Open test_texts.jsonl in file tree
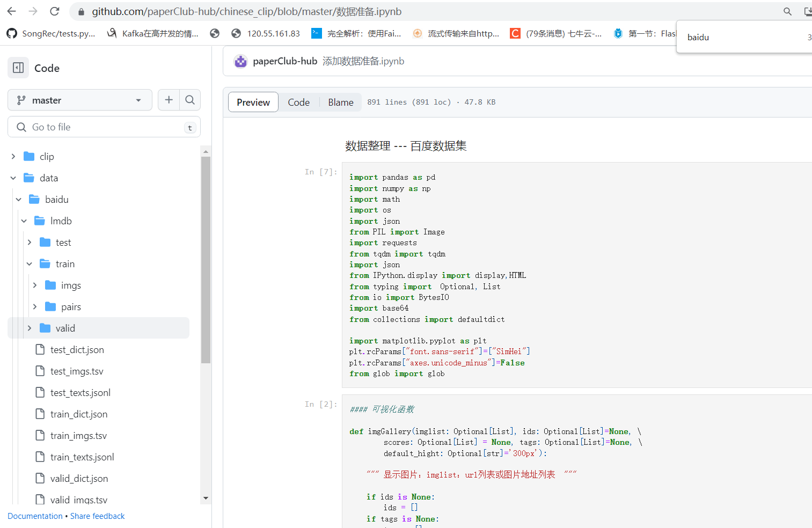The image size is (812, 528). 81,392
